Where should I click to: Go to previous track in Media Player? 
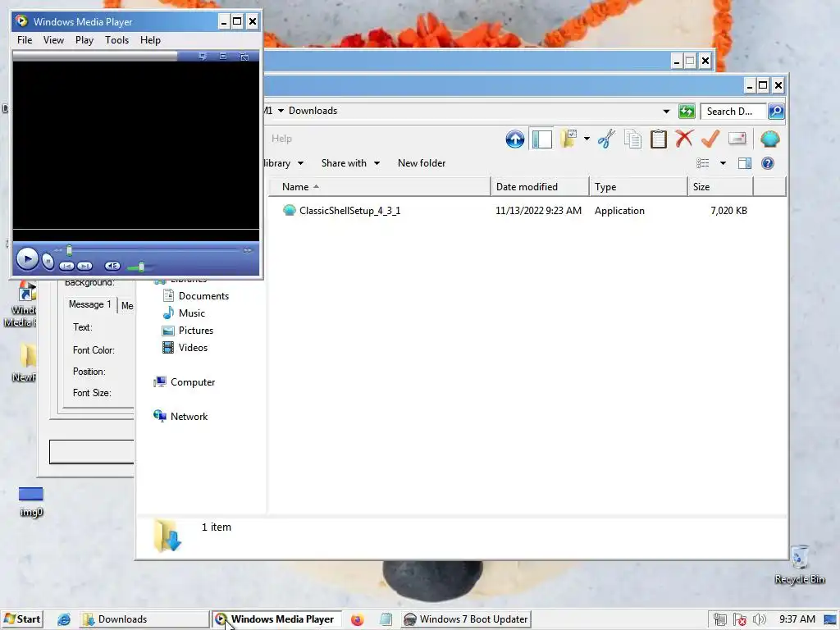point(66,266)
